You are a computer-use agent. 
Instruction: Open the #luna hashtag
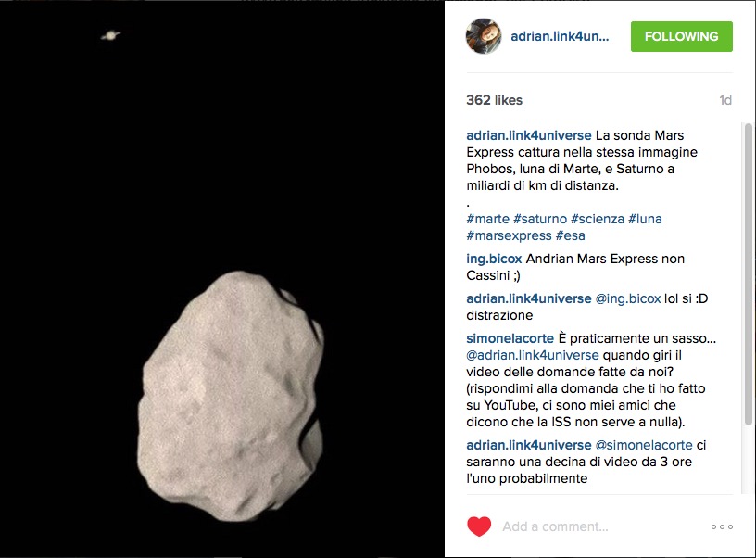tap(645, 219)
